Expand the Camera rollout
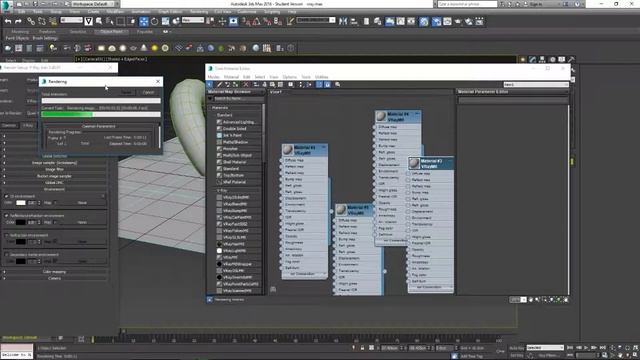 tap(55, 278)
